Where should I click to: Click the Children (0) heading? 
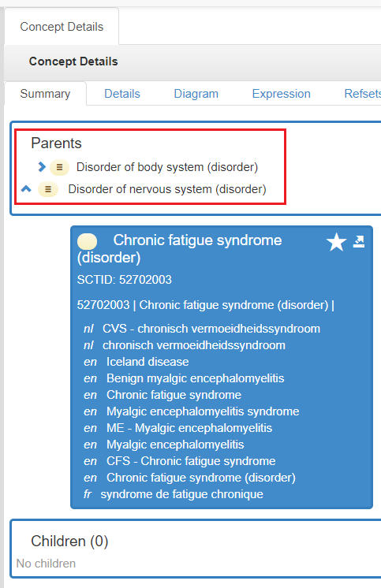(x=69, y=541)
